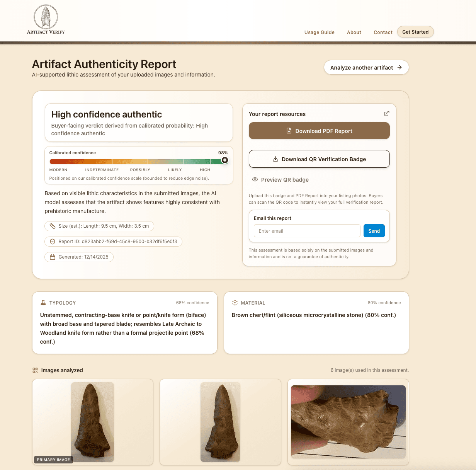The width and height of the screenshot is (476, 470).
Task: Click the flask icon on the Typology card
Action: 43,303
